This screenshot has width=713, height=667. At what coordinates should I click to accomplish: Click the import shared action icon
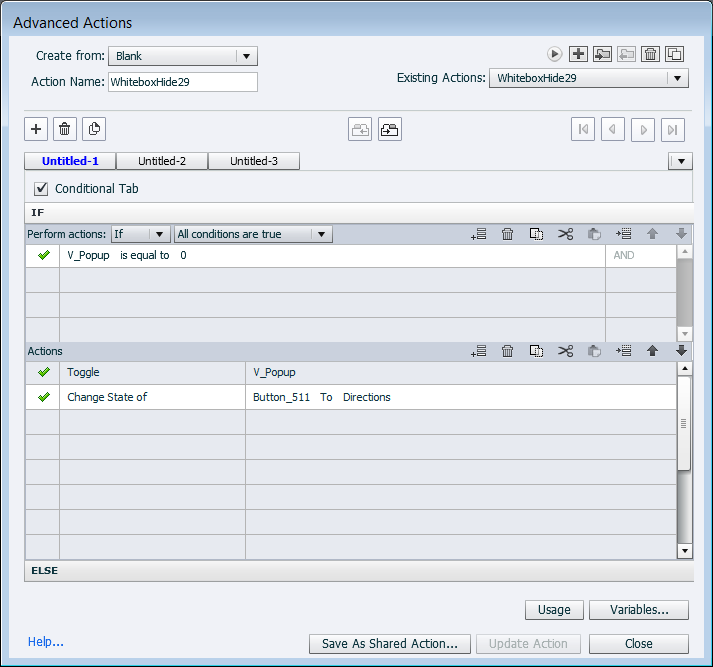coord(602,54)
